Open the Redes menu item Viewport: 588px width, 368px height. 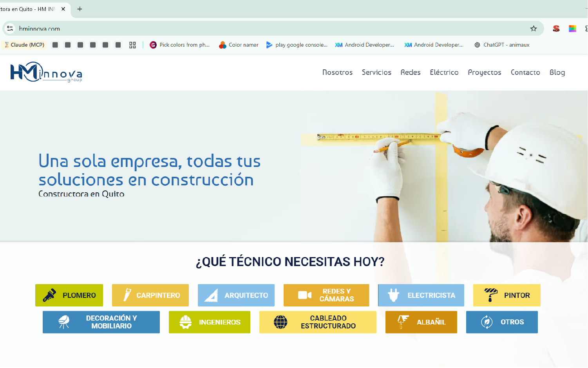click(x=411, y=73)
